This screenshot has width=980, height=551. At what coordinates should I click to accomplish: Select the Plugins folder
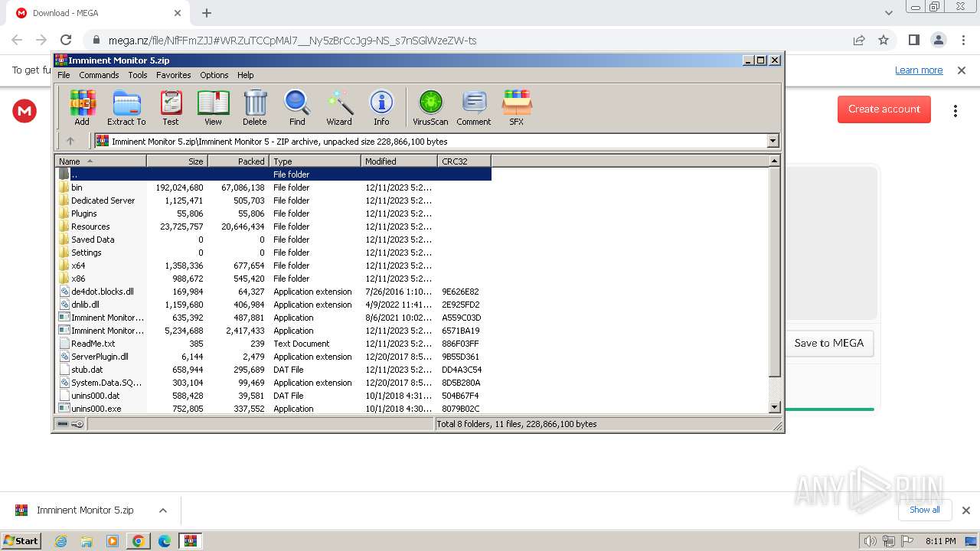273,214
